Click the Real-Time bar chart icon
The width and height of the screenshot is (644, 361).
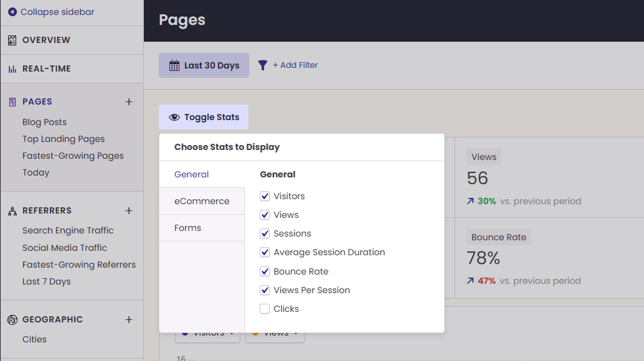coord(12,69)
